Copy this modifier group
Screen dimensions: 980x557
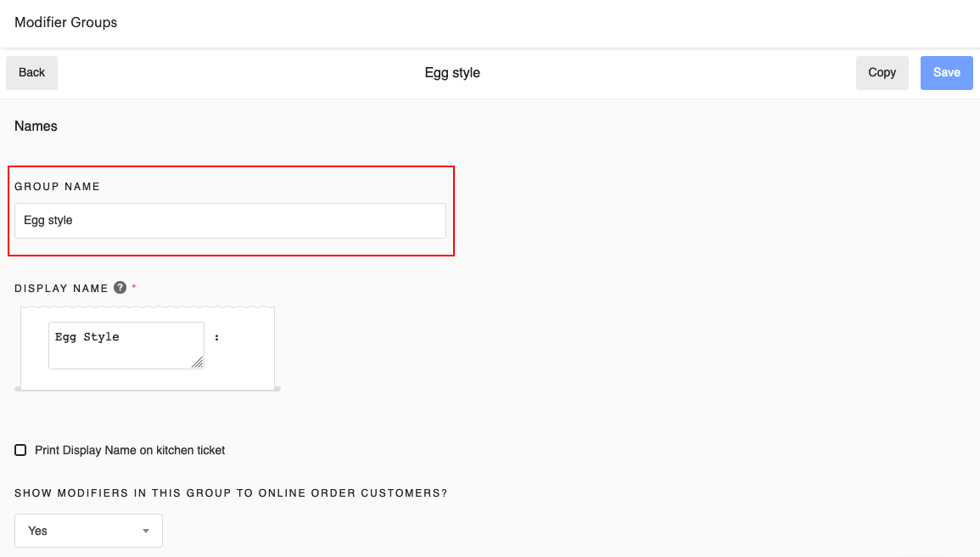click(x=882, y=72)
